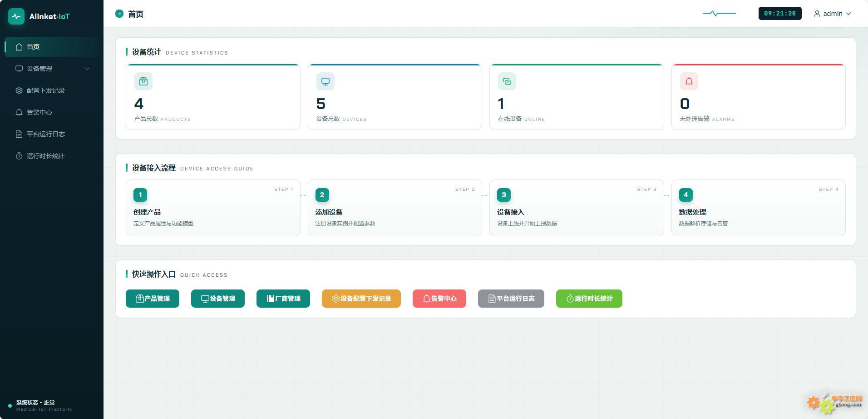Click the home icon beside 首页 in sidebar
Viewport: 868px width, 419px height.
coord(19,47)
